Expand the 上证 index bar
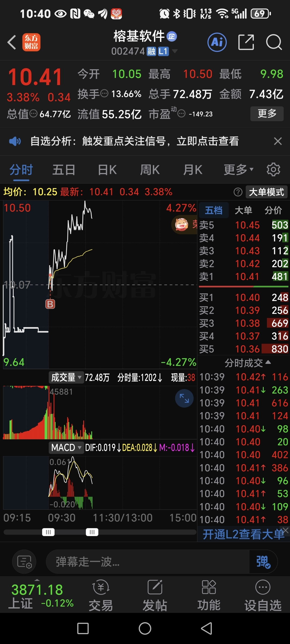Image resolution: width=290 pixels, height=644 pixels. [x=37, y=580]
